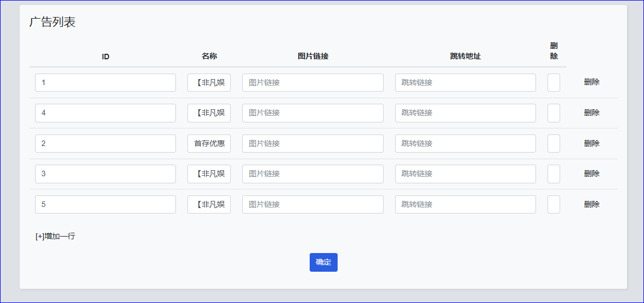Click 删除 link for row with ID 3
This screenshot has width=644, height=303.
pyautogui.click(x=591, y=173)
